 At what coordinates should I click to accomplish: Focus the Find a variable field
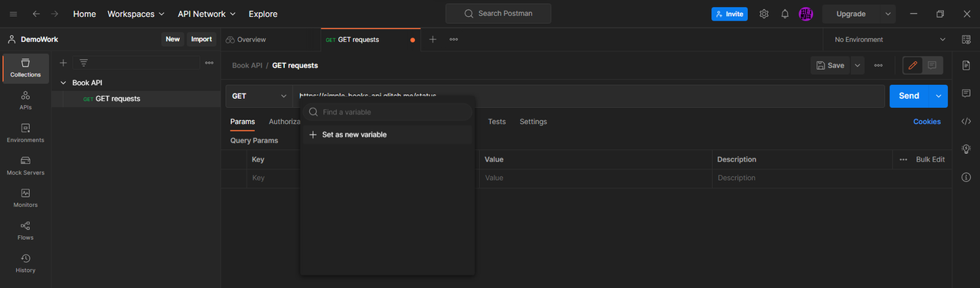click(387, 112)
